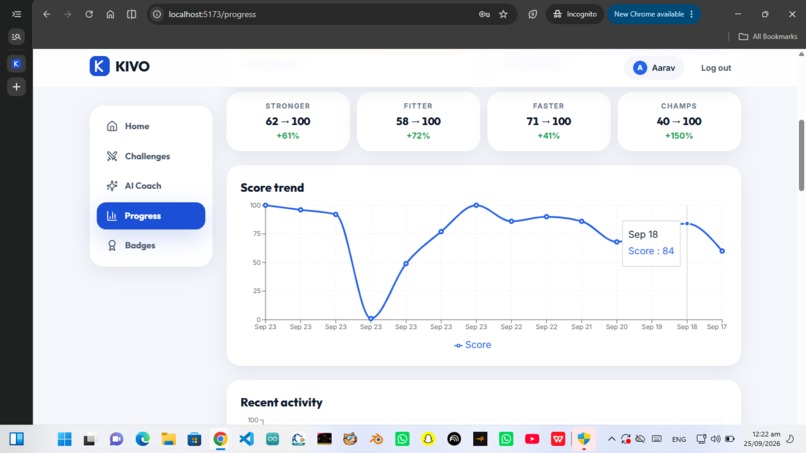806x453 pixels.
Task: Click the Log out link
Action: click(716, 68)
